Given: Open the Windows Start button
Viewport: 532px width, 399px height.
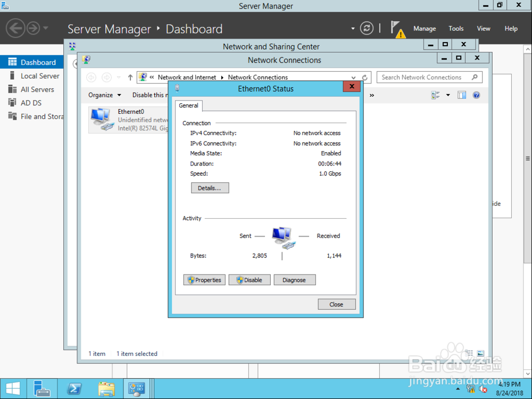Looking at the screenshot, I should coord(13,389).
